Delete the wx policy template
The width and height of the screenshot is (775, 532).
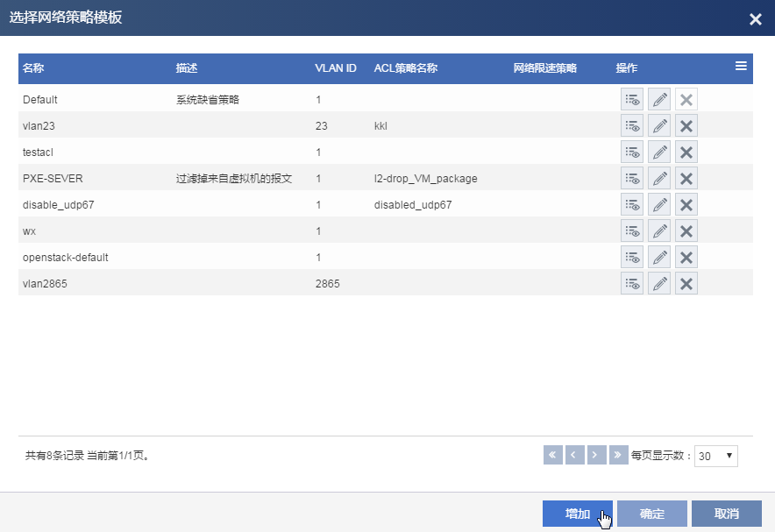[x=686, y=231]
